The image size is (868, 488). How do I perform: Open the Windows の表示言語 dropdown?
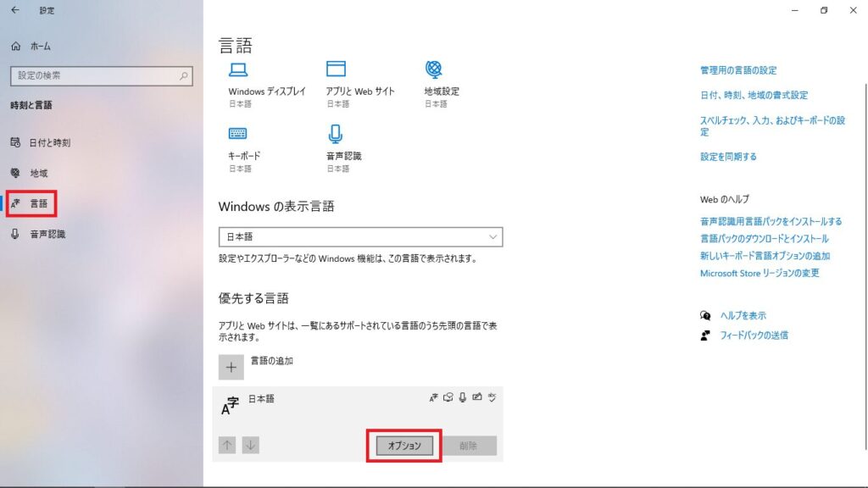click(x=360, y=237)
